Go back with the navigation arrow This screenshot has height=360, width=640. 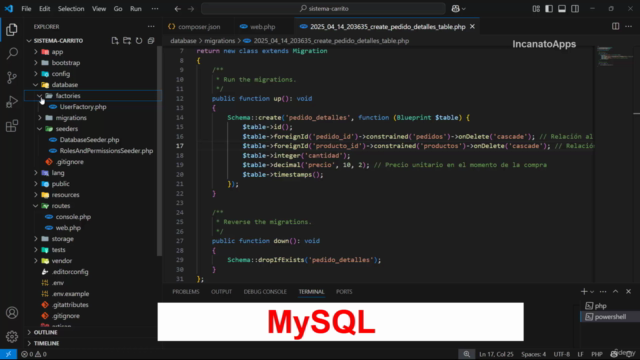pyautogui.click(x=178, y=9)
